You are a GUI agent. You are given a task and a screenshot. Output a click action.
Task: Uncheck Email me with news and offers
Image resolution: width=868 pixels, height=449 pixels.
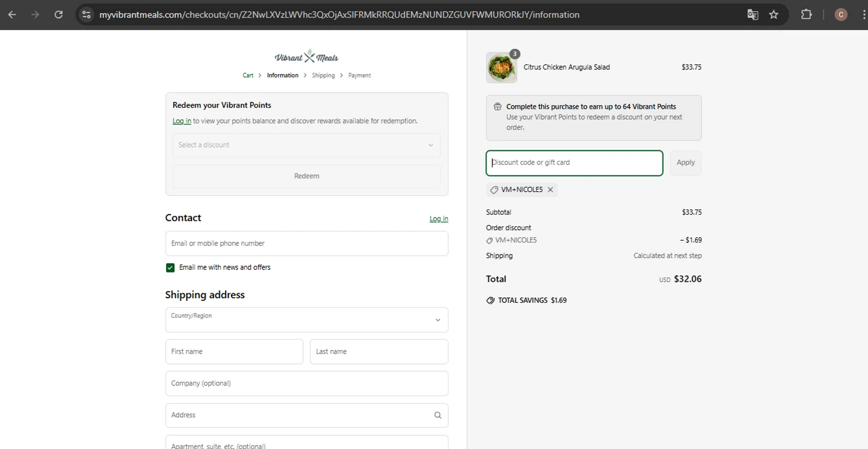(x=170, y=267)
